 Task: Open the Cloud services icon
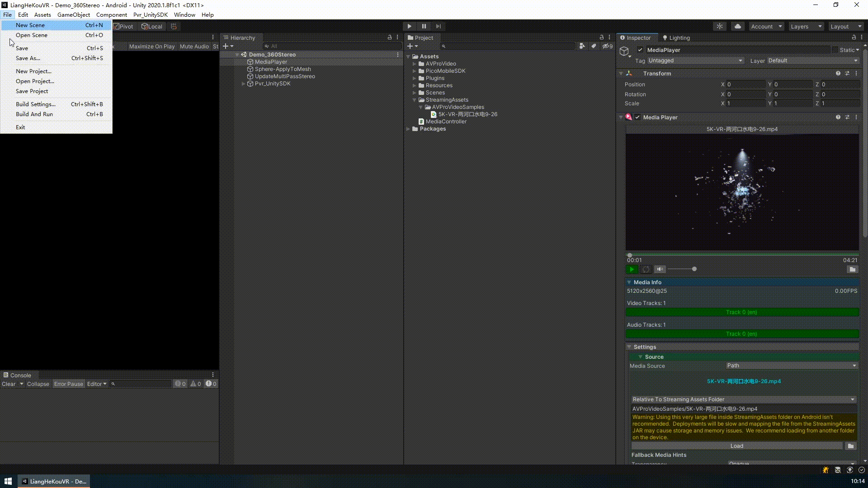(x=737, y=26)
